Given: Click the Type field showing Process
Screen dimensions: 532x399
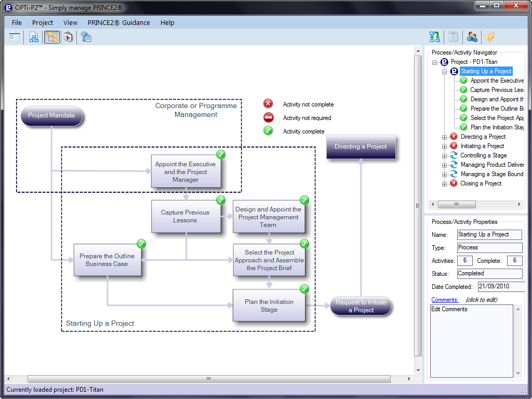Looking at the screenshot, I should pos(489,248).
